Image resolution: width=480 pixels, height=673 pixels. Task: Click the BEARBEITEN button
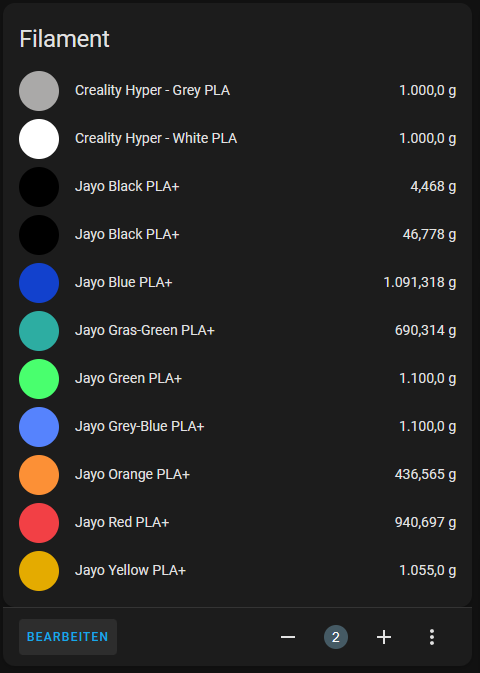[x=68, y=637]
